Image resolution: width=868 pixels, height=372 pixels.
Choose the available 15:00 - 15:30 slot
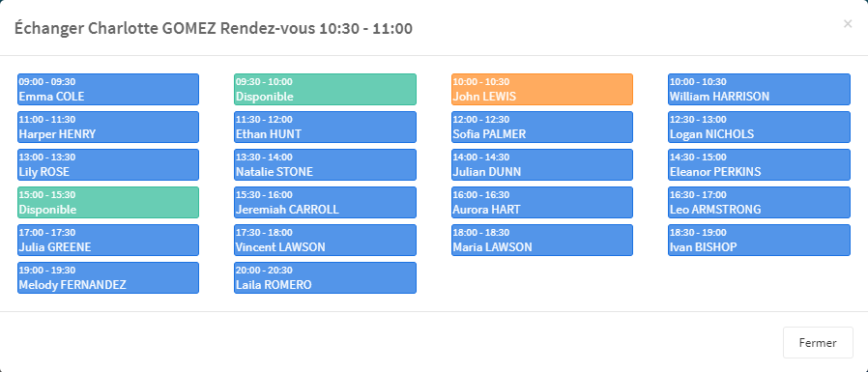tap(108, 202)
